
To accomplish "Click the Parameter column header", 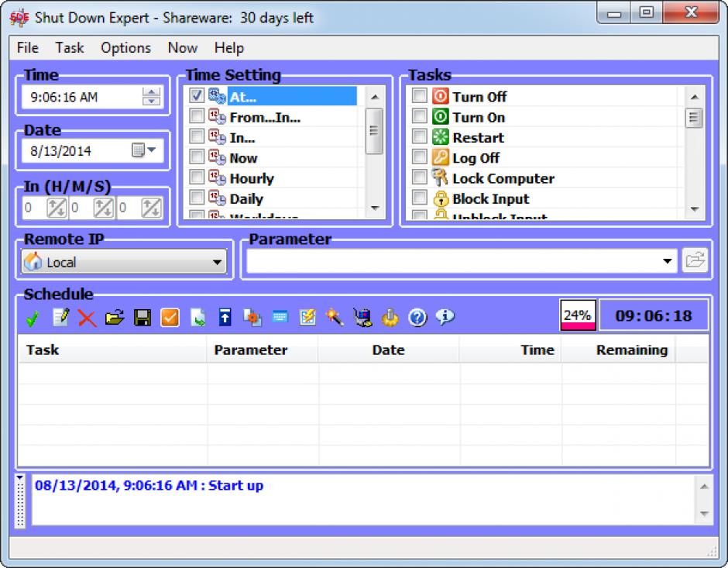I will 263,349.
